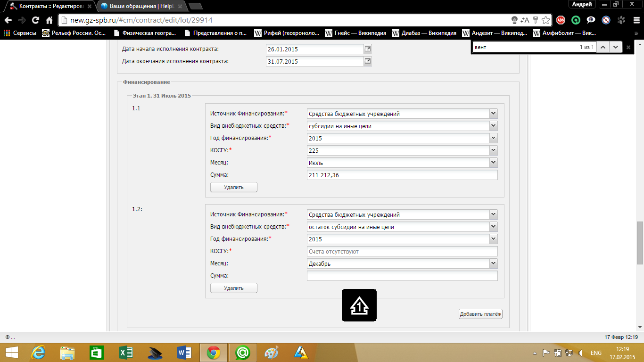Screen dimensions: 644x362
Task: Expand Источник Финансирования dropdown in section 1.1
Action: 493,114
